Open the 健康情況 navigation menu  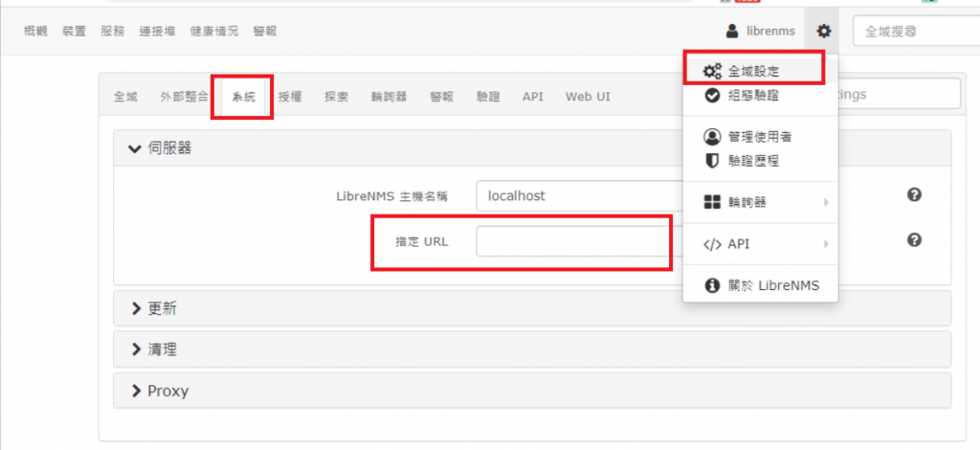(x=213, y=32)
